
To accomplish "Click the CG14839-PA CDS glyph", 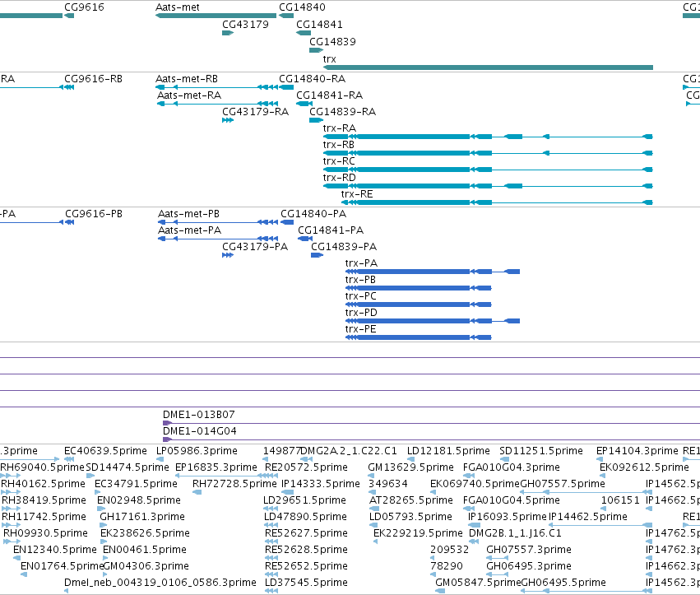I will click(x=317, y=255).
